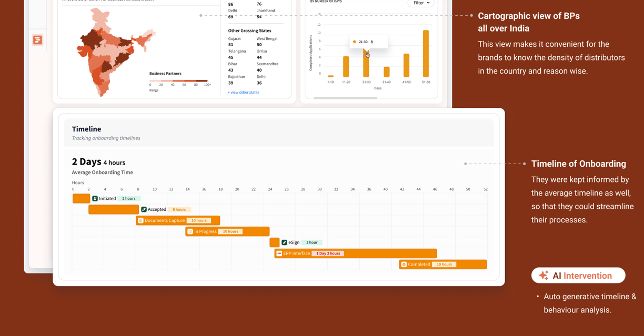Select the 11-20 days bar
This screenshot has height=336, width=644.
click(346, 67)
